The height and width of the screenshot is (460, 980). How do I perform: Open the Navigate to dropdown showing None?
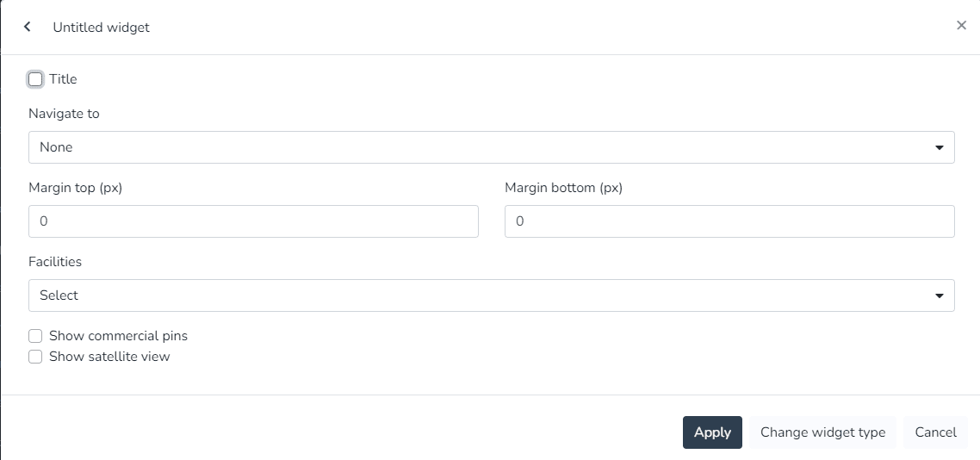click(x=491, y=147)
